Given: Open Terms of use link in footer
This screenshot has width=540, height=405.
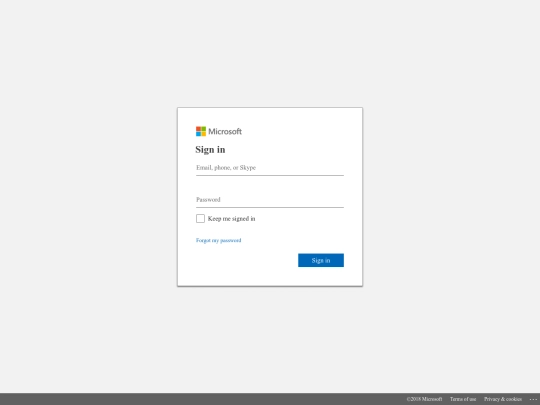Looking at the screenshot, I should tap(463, 399).
